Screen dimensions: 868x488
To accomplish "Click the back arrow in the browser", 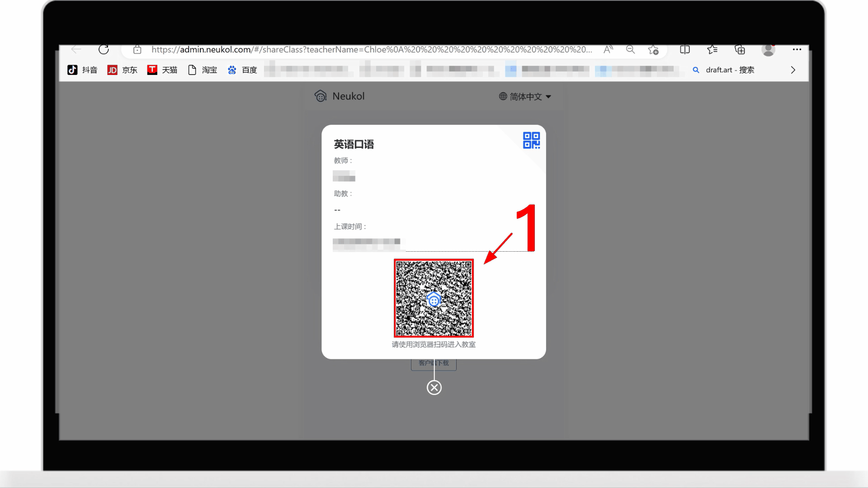I will [76, 49].
